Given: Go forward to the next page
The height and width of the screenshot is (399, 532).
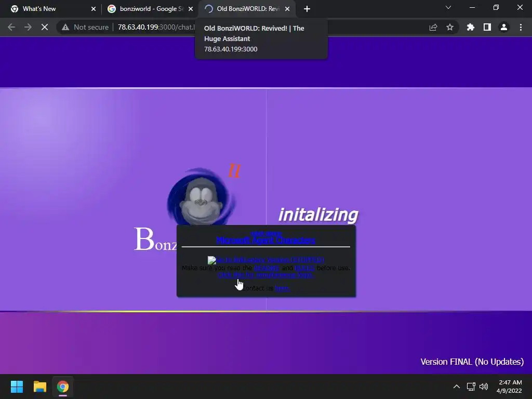Looking at the screenshot, I should [x=28, y=27].
